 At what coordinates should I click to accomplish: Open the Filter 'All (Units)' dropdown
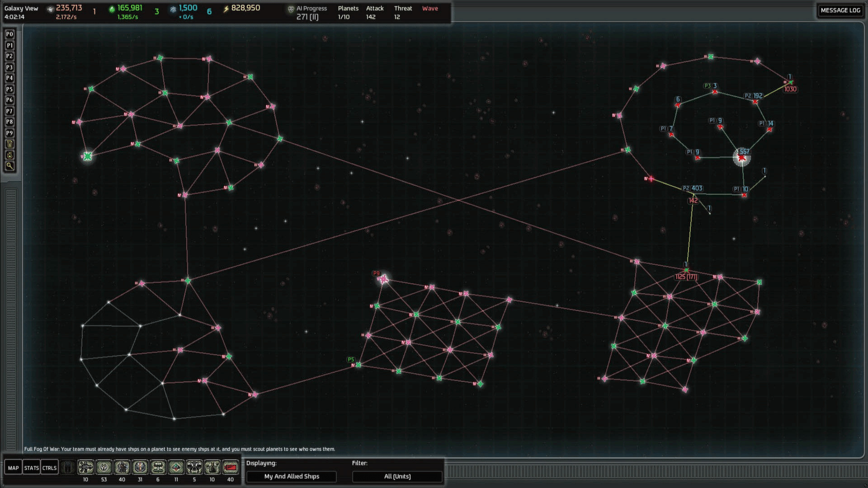397,476
